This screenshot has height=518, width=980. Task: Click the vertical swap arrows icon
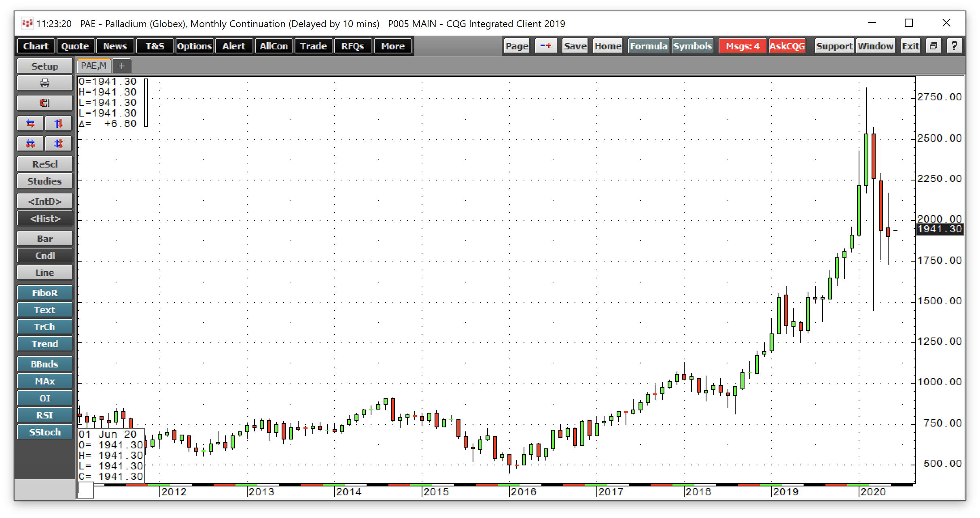59,123
